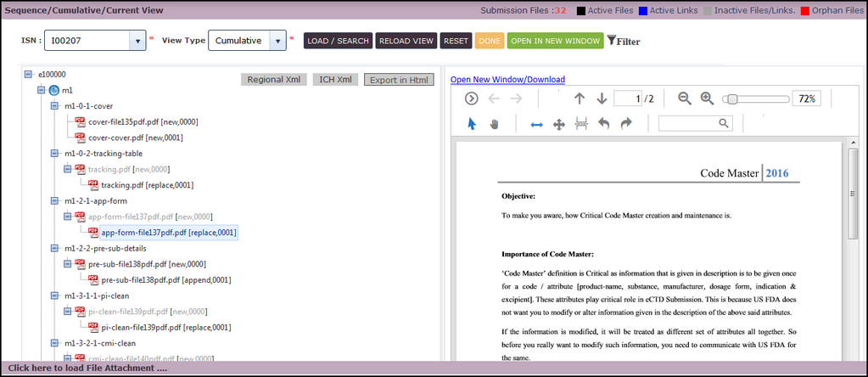Image resolution: width=868 pixels, height=377 pixels.
Task: Go to previous page with up arrow
Action: click(580, 98)
